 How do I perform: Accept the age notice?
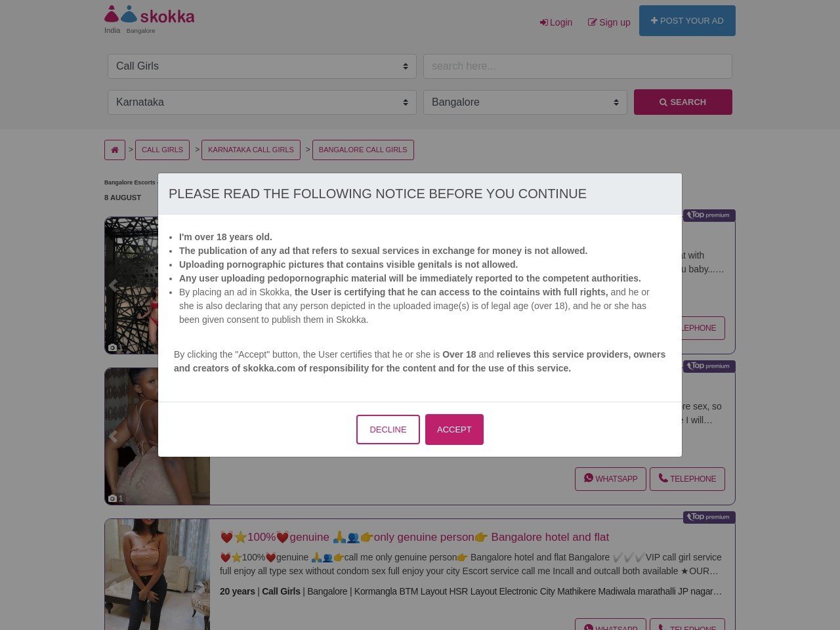point(454,429)
